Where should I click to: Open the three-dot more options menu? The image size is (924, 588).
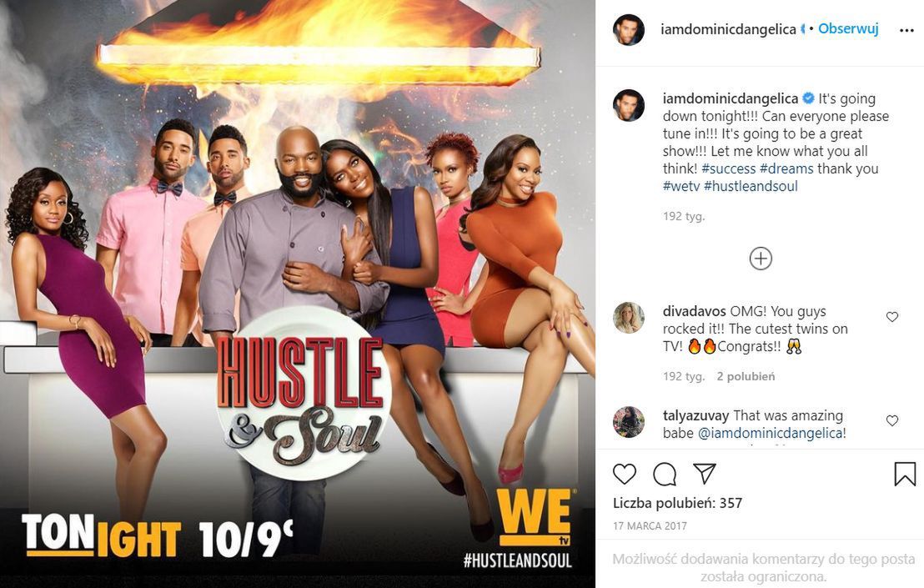pyautogui.click(x=906, y=30)
